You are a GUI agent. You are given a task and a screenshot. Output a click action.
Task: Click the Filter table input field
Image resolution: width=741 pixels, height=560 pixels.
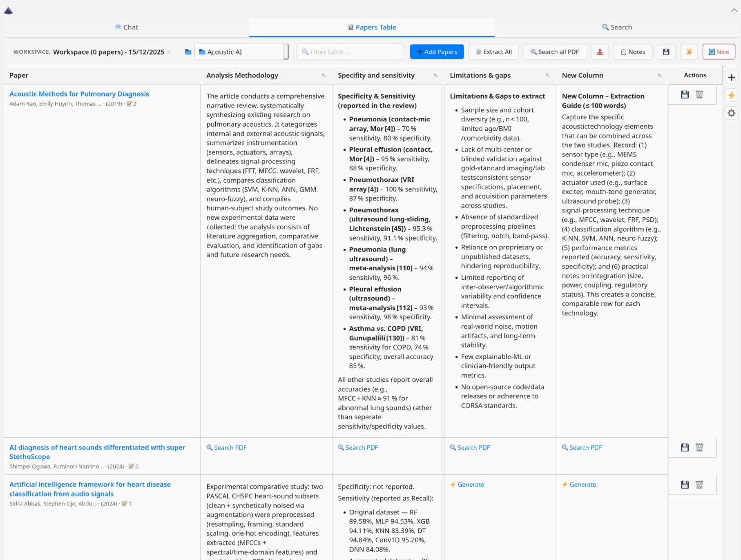pos(350,52)
